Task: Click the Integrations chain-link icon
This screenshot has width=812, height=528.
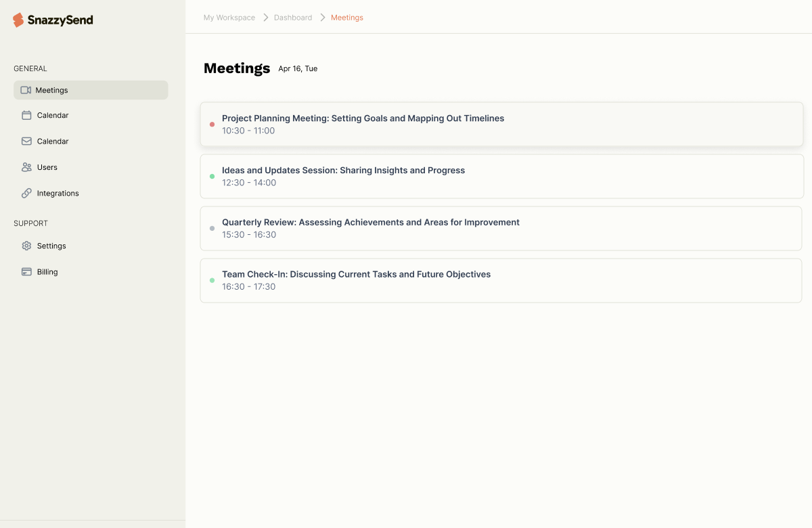Action: pyautogui.click(x=27, y=193)
